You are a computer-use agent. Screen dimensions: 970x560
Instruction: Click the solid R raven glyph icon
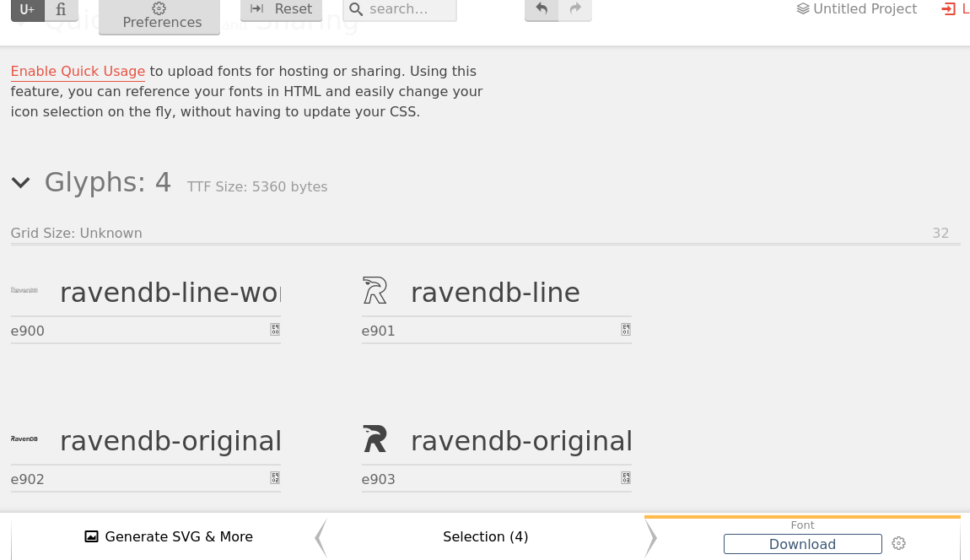pos(375,439)
